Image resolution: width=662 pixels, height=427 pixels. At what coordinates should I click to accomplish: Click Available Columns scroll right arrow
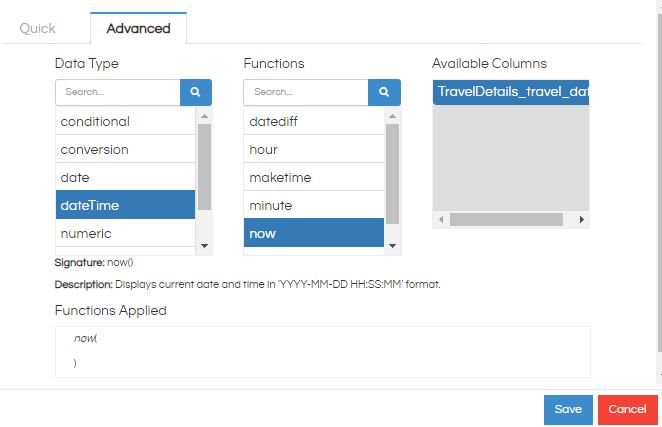(581, 220)
